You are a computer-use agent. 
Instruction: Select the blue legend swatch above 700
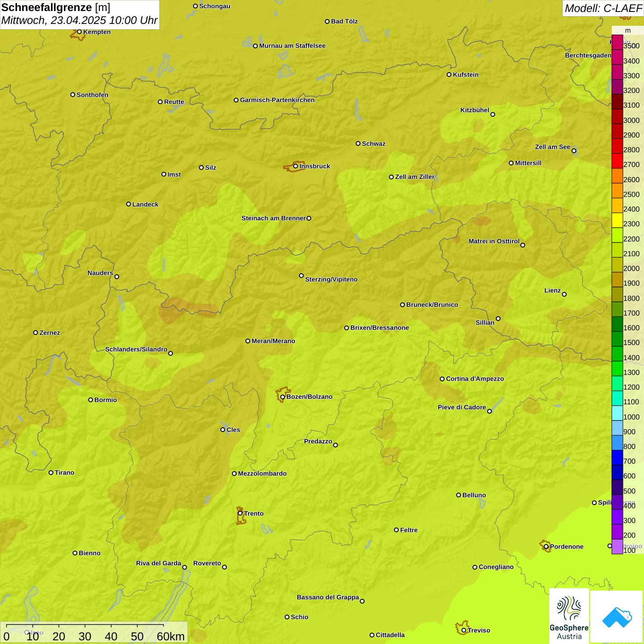pos(617,458)
